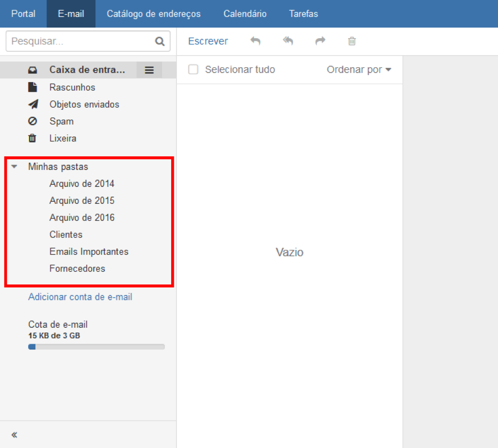Viewport: 498px width, 448px height.
Task: Click the Reply arrow icon
Action: tap(255, 41)
